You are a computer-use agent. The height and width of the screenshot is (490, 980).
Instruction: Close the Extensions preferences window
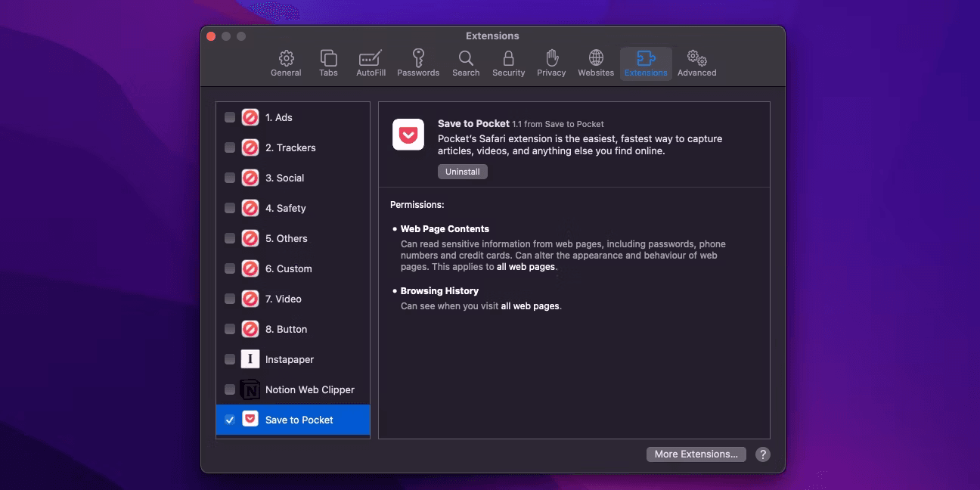point(211,36)
